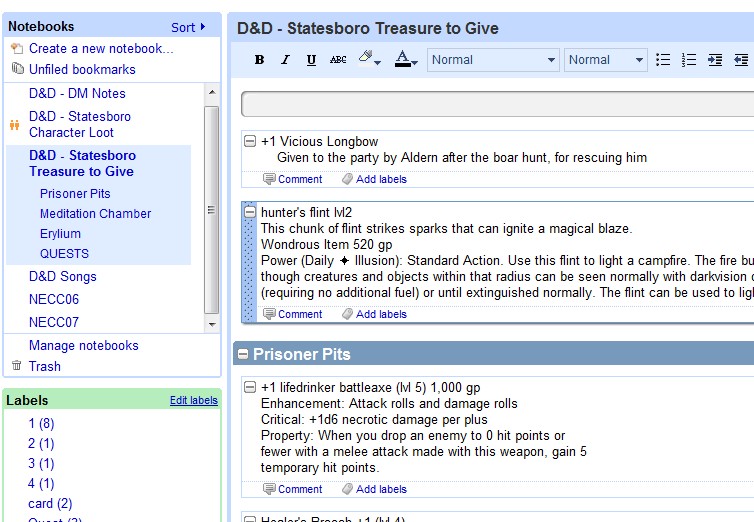Toggle bold formatting
Screen dimensions: 754x522
click(259, 60)
